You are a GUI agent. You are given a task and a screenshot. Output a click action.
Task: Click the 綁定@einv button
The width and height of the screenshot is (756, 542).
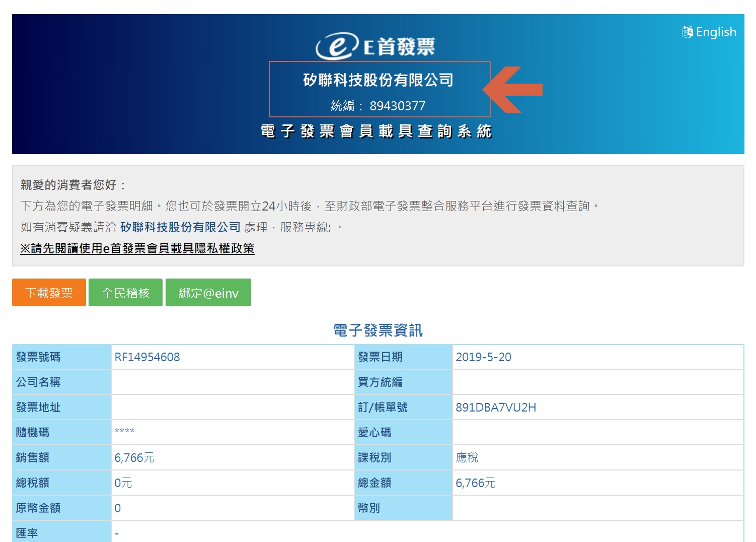coord(208,293)
